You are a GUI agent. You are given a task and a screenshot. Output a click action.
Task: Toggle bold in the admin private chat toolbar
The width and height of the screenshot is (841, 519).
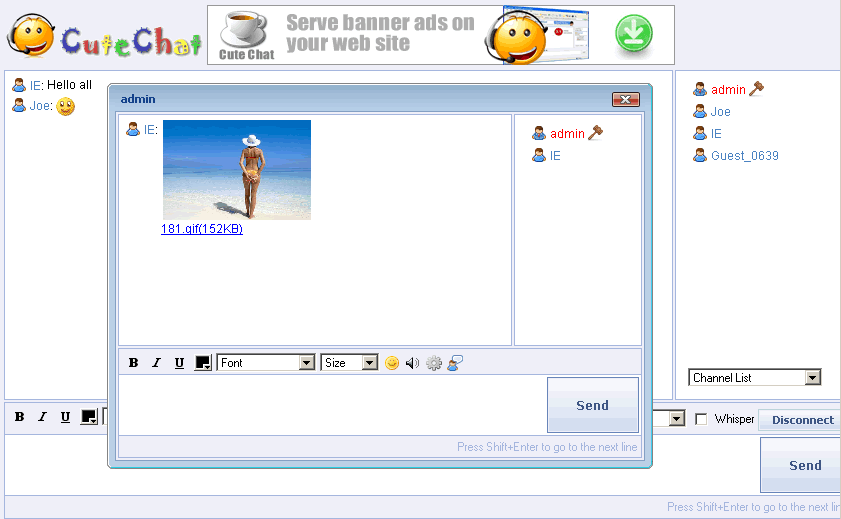point(134,363)
